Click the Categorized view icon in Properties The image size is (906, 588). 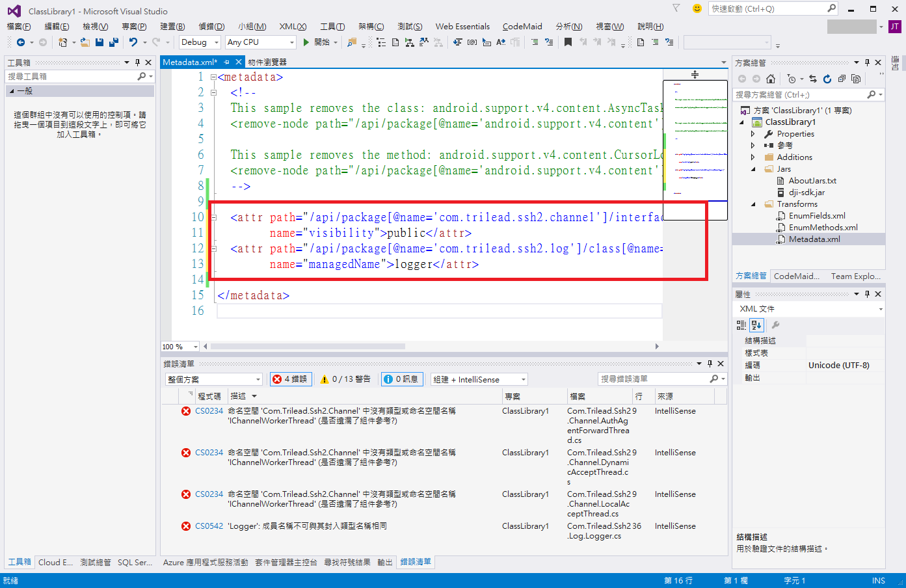[741, 325]
